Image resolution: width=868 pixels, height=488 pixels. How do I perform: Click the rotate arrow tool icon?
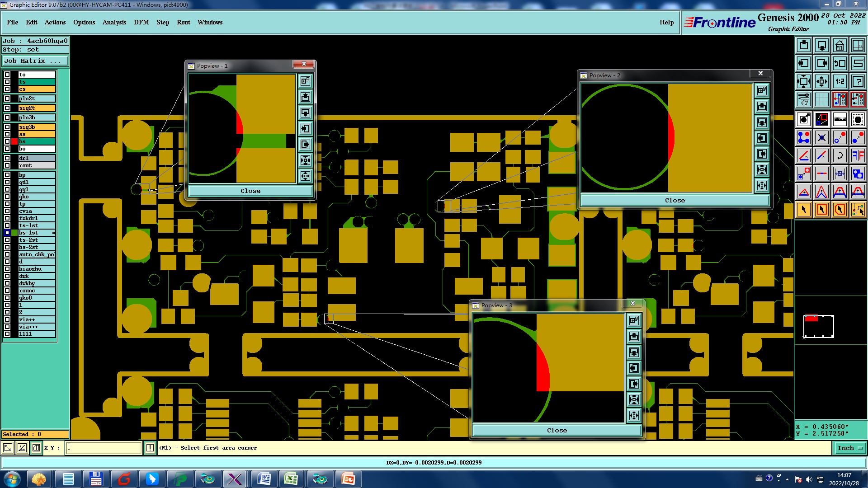click(x=840, y=155)
